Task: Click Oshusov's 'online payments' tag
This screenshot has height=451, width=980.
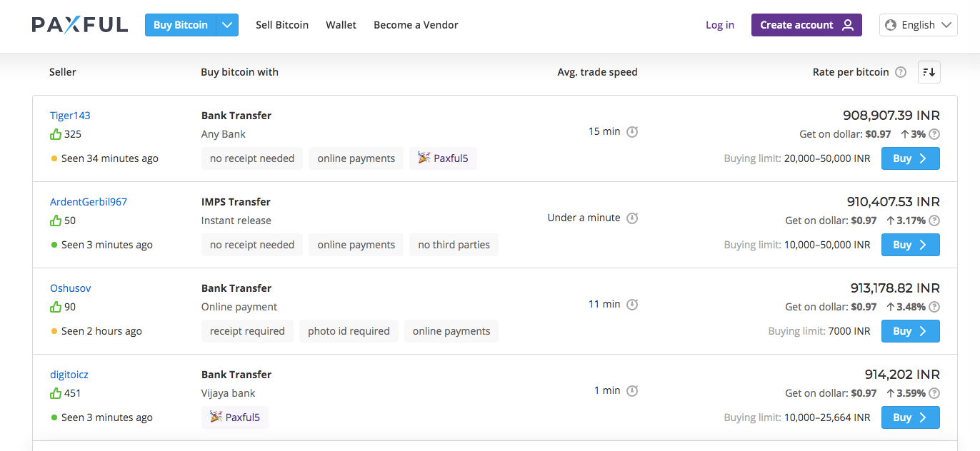Action: coord(451,331)
